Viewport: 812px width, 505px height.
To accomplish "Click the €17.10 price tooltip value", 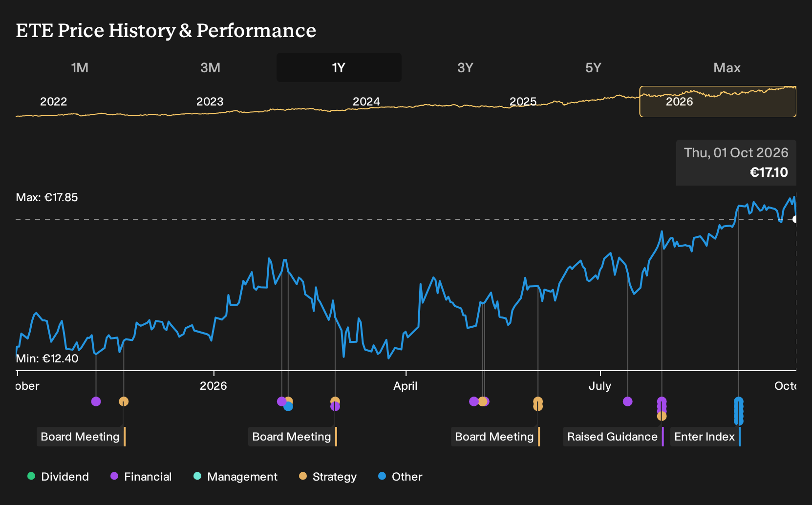I will click(769, 172).
